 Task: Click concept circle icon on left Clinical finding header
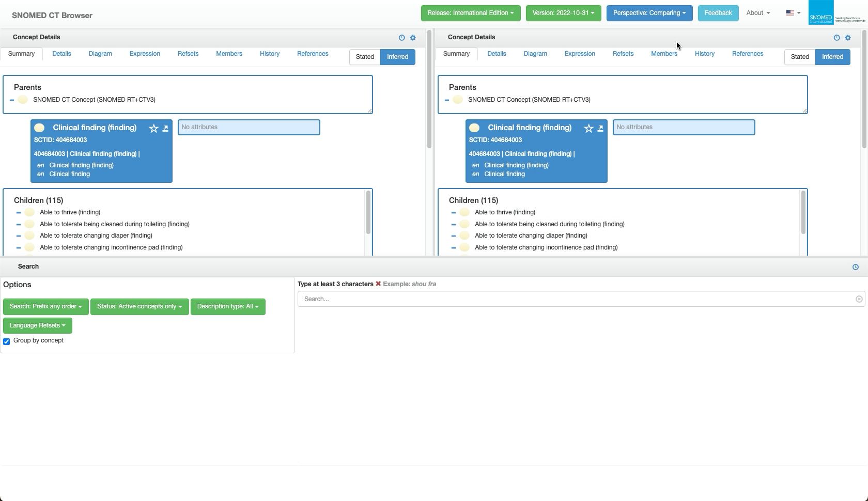(x=39, y=128)
